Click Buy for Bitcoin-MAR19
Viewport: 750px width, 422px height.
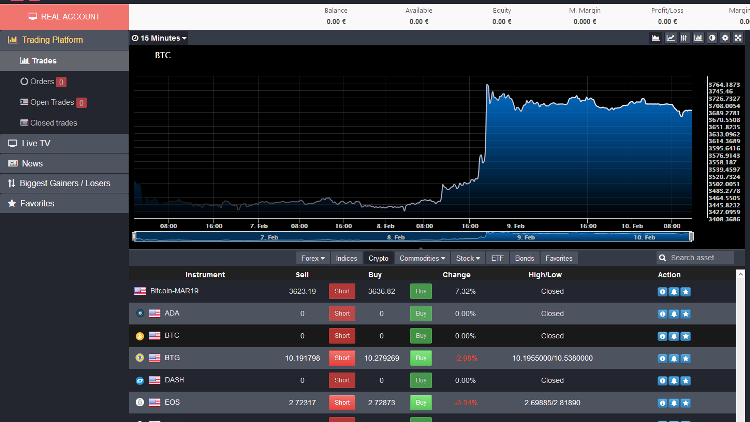point(421,291)
